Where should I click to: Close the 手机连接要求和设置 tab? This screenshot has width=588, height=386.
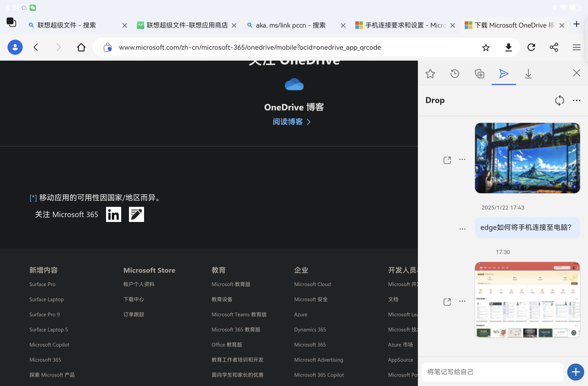pos(452,25)
